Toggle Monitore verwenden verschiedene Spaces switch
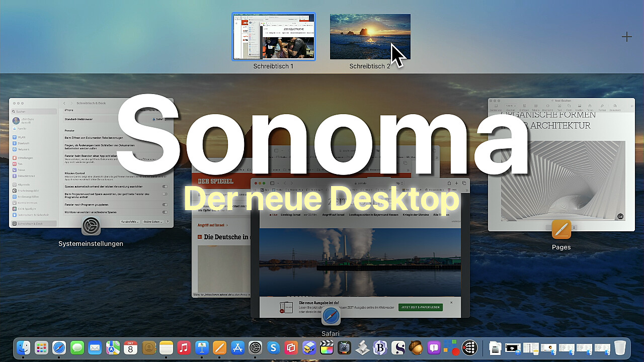 click(x=165, y=212)
